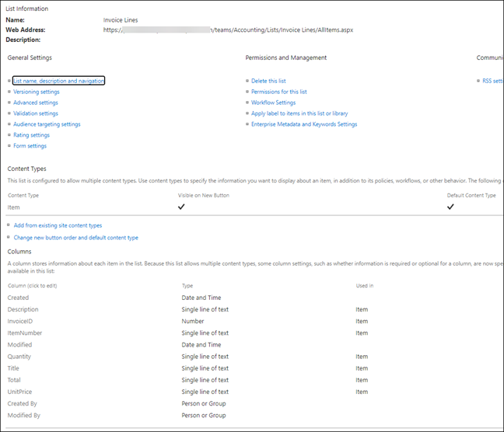This screenshot has height=432, width=504.
Task: Edit the Description column
Action: pos(23,309)
